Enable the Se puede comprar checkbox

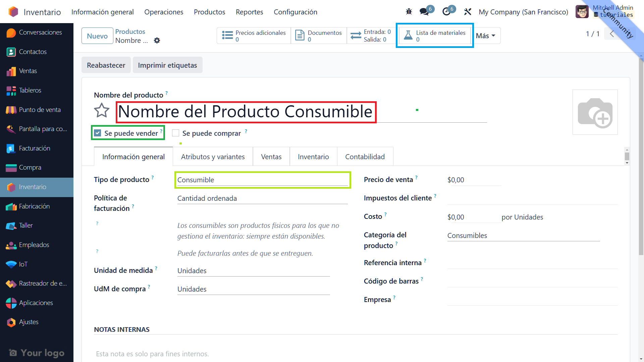click(175, 133)
